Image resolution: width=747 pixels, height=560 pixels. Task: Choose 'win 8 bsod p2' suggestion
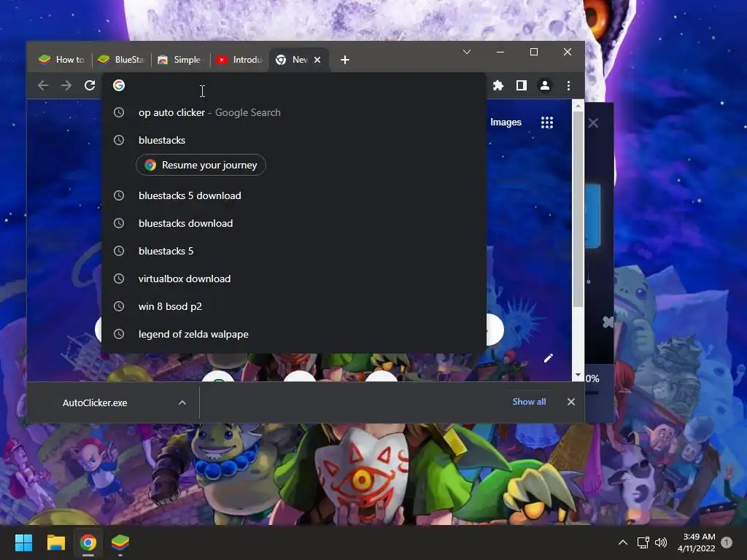294,306
